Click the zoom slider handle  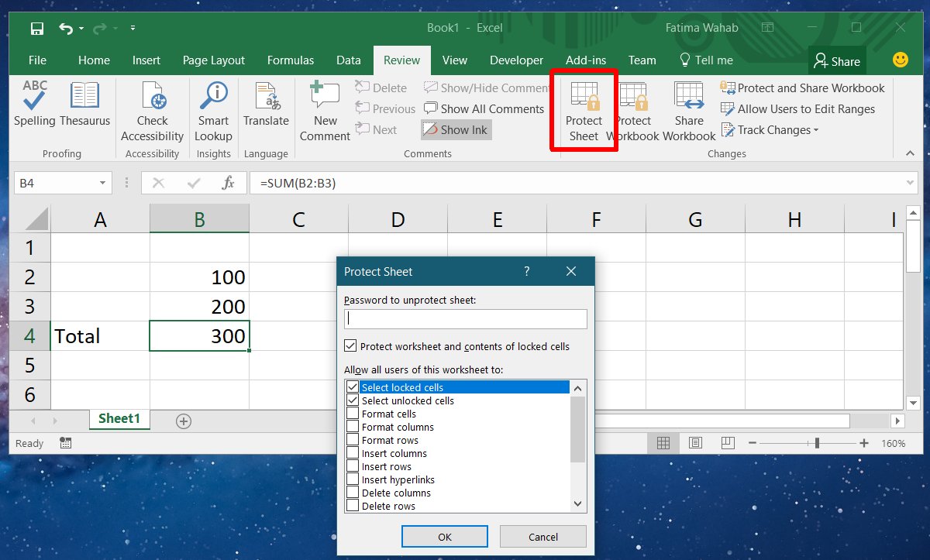pyautogui.click(x=818, y=443)
